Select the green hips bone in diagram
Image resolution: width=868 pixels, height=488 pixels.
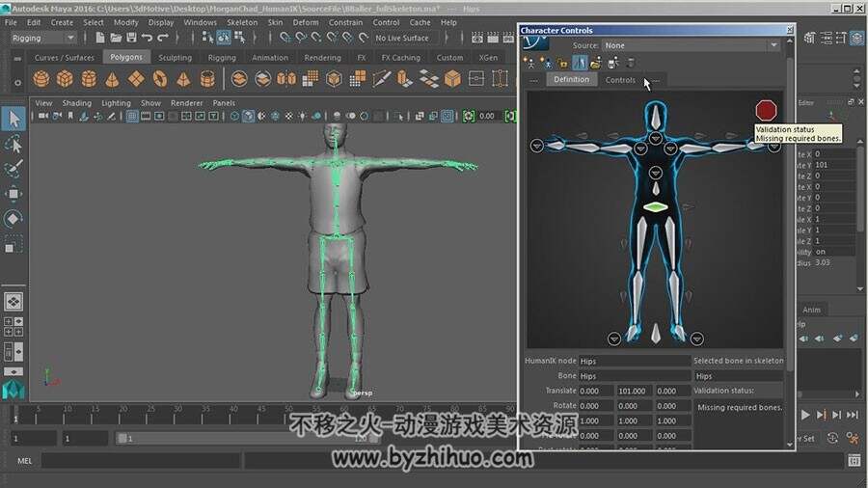click(x=656, y=207)
